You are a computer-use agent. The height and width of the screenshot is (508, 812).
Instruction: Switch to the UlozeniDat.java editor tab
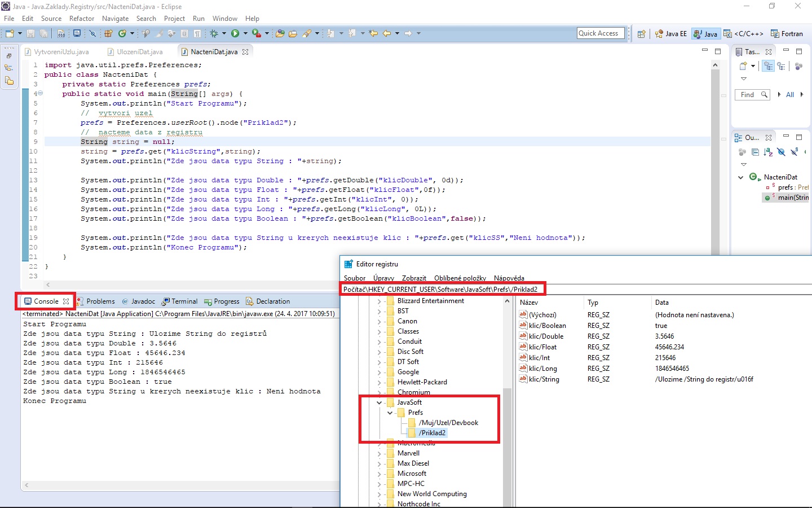(139, 52)
